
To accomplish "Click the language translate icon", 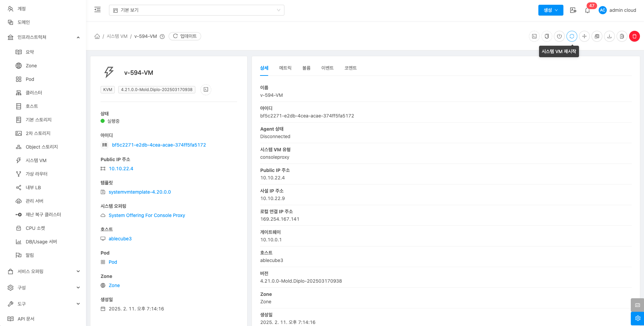I will (x=573, y=10).
